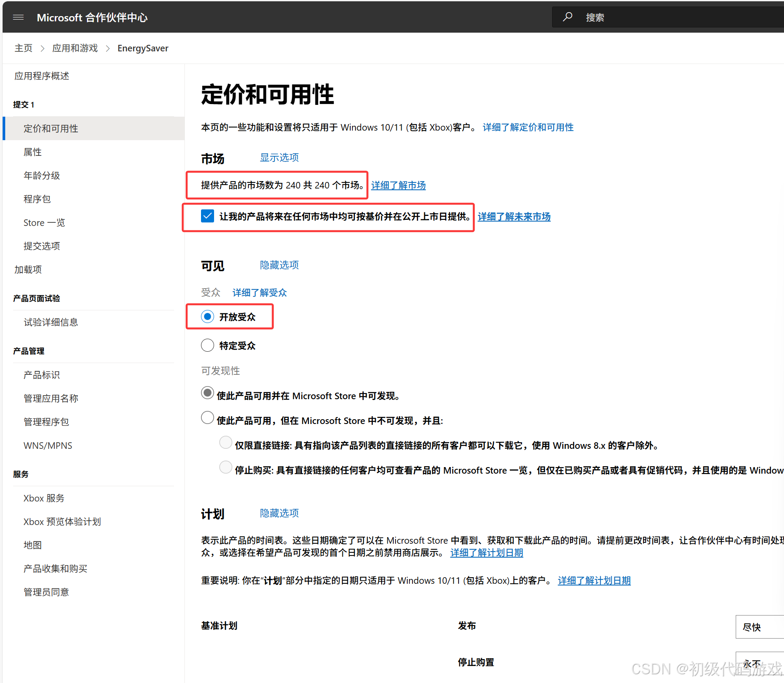Open 停止购置 dropdown showing 永不
This screenshot has width=784, height=683.
coord(760,663)
